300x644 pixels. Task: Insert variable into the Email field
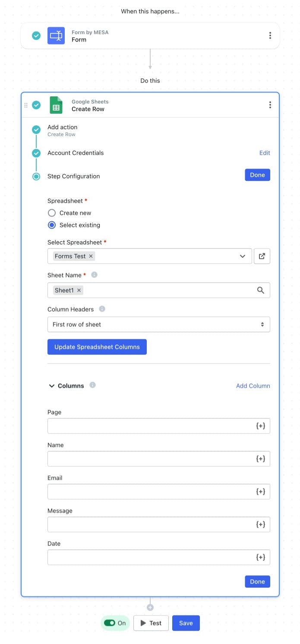coord(261,491)
